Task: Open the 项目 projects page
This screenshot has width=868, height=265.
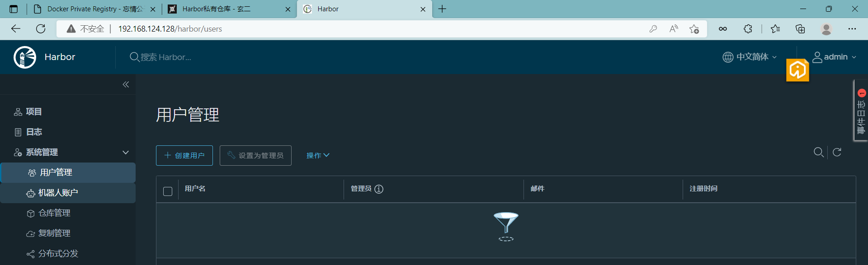Action: tap(28, 112)
